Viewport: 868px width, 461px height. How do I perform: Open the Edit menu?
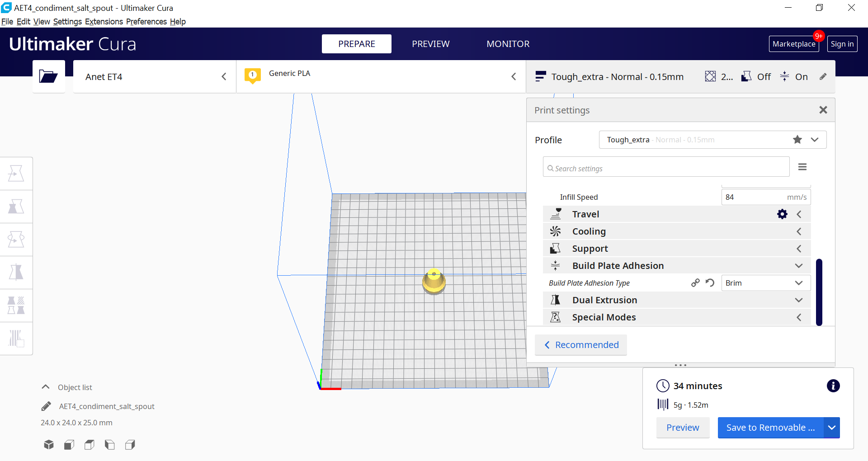point(24,22)
